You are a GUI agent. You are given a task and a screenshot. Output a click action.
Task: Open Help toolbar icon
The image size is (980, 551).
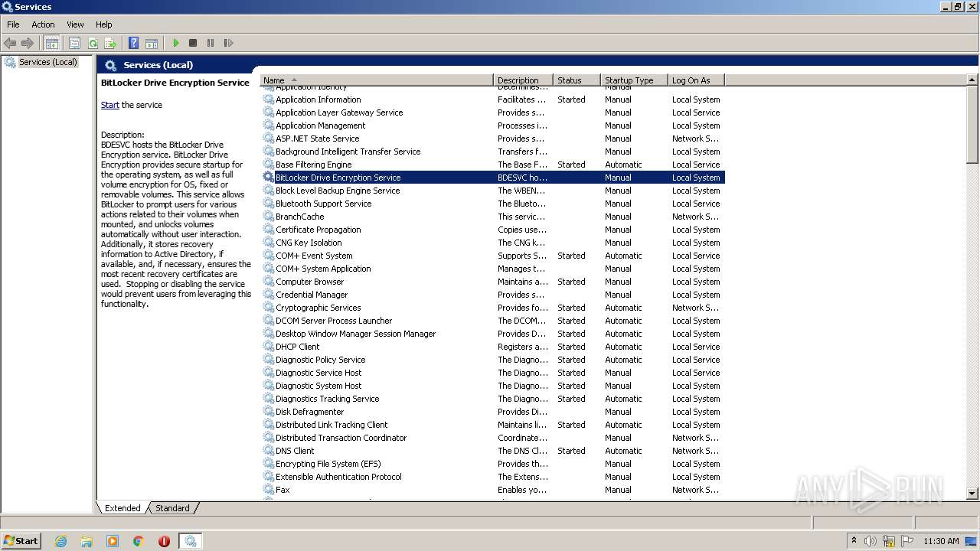(133, 44)
